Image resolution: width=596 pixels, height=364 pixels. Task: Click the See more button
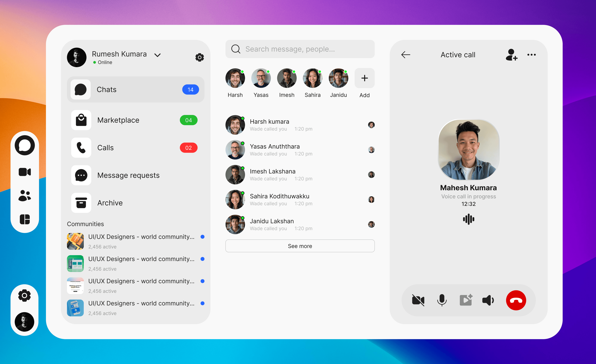click(300, 246)
